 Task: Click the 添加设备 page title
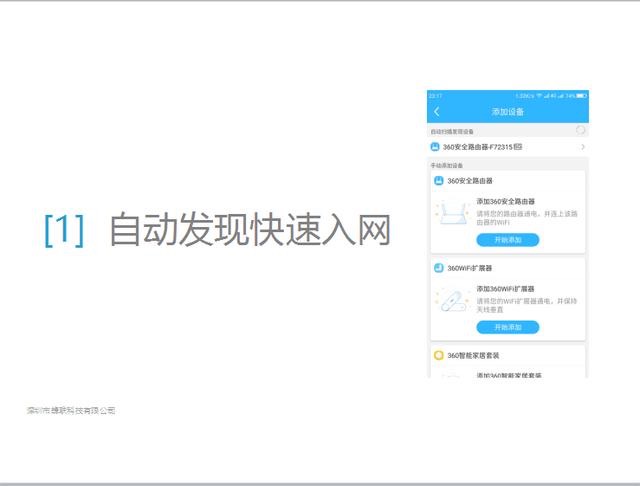coord(507,111)
